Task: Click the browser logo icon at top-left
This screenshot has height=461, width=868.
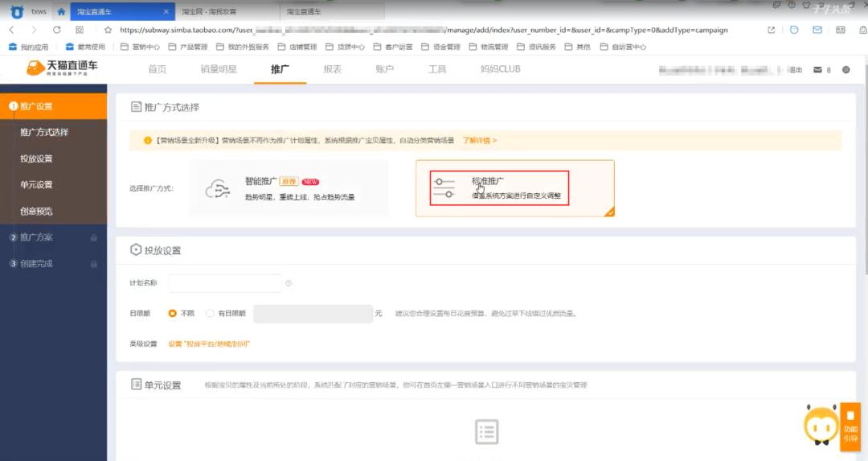Action: pyautogui.click(x=17, y=11)
